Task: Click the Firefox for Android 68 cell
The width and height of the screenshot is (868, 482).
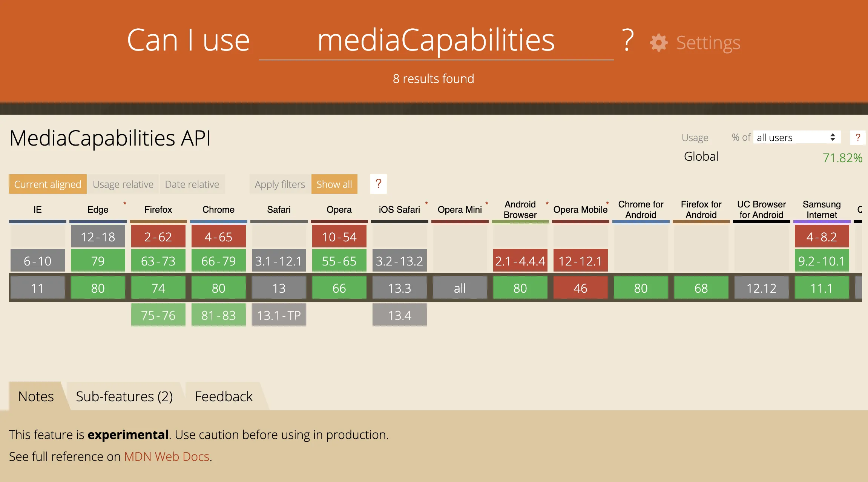Action: point(701,288)
